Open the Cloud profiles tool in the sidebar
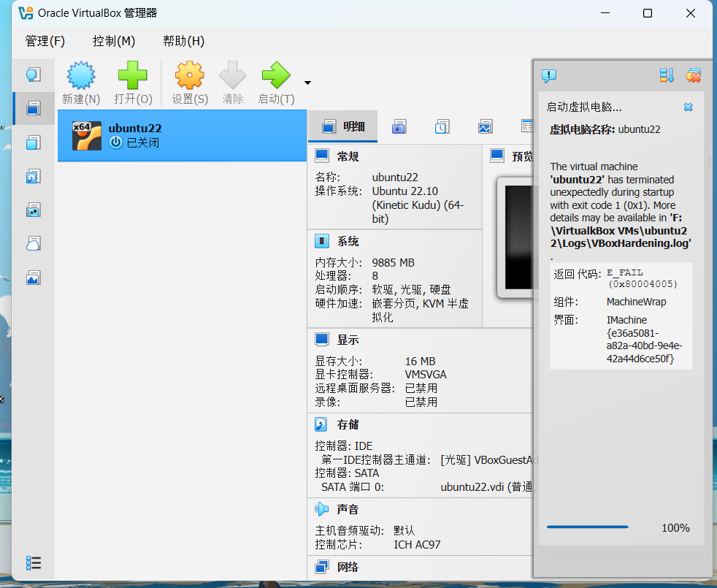This screenshot has width=717, height=588. point(34,244)
